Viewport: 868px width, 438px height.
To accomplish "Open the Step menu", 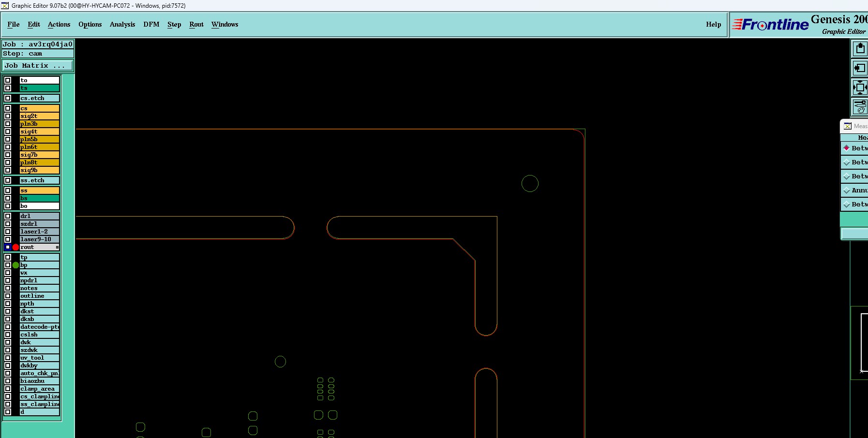I will point(174,25).
